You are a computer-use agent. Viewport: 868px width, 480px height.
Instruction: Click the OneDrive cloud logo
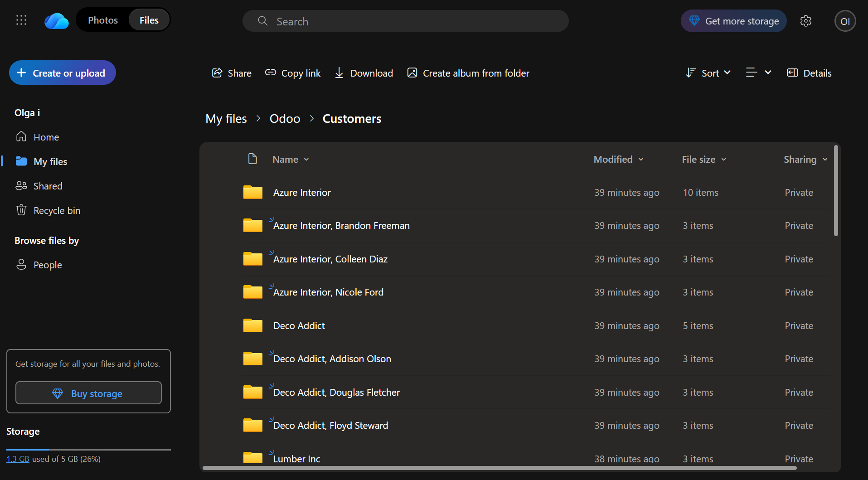point(57,21)
